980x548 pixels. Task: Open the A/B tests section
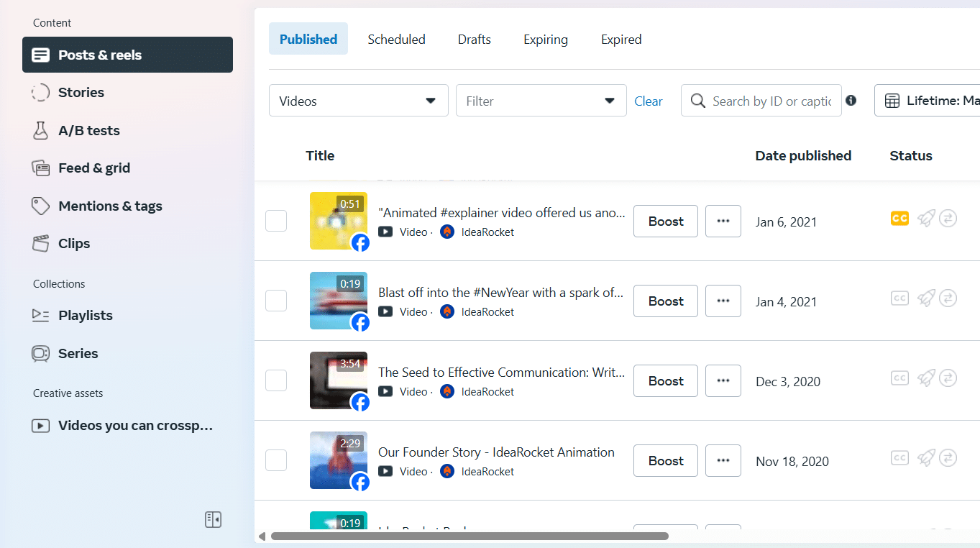coord(88,131)
